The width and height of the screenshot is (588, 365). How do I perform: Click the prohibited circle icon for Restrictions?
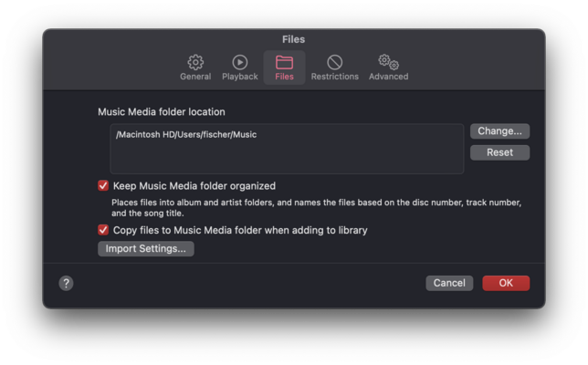[334, 62]
